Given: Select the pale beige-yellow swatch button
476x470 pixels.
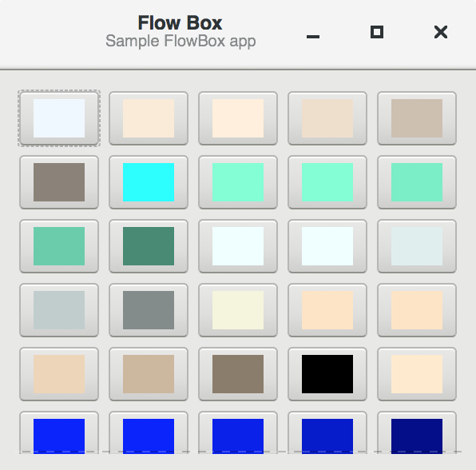Looking at the screenshot, I should (238, 310).
